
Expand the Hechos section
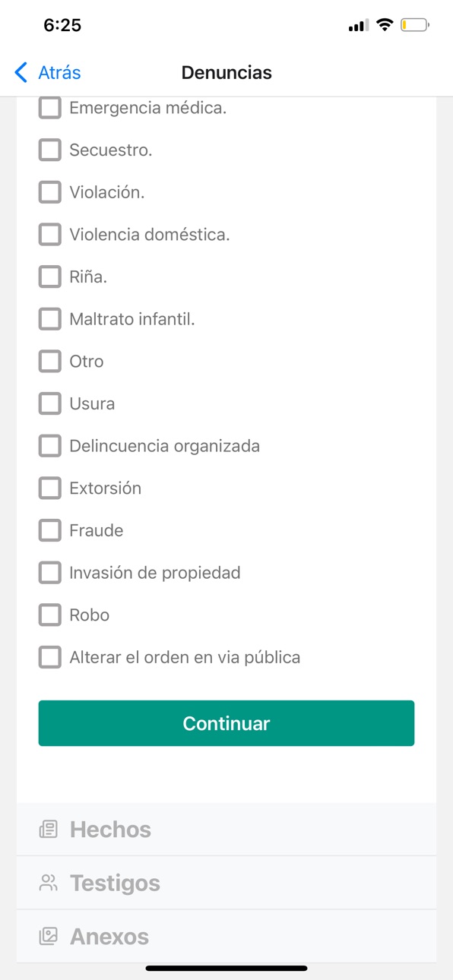click(x=226, y=830)
